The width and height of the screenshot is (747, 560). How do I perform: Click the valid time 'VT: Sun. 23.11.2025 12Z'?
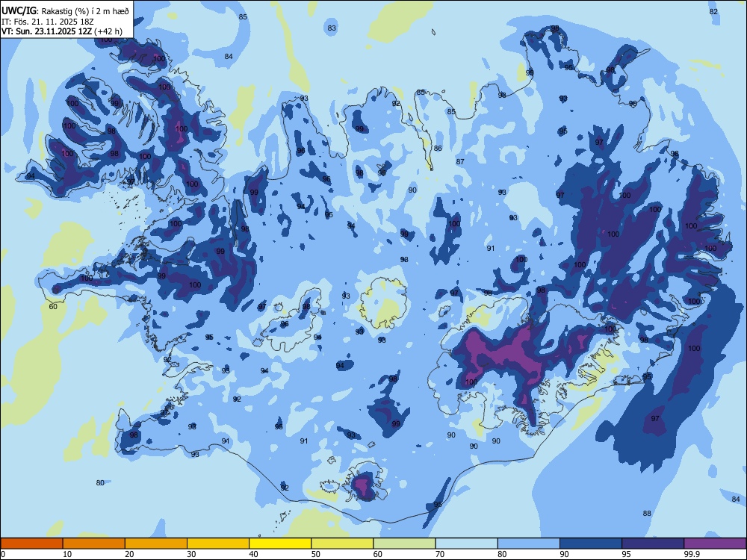tap(47, 31)
